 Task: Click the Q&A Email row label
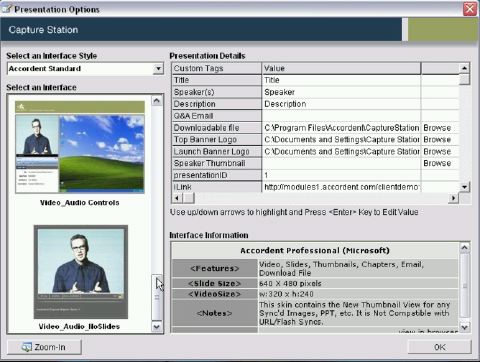coord(217,116)
